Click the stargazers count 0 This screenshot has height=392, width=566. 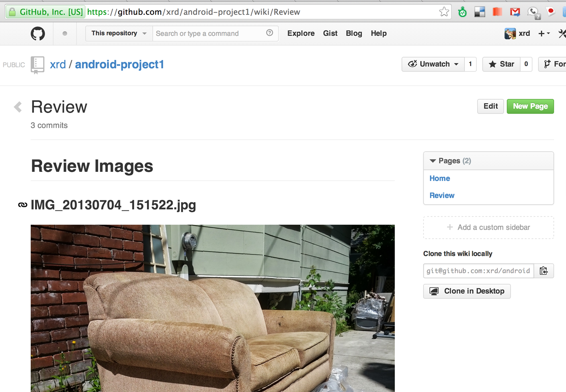(526, 64)
